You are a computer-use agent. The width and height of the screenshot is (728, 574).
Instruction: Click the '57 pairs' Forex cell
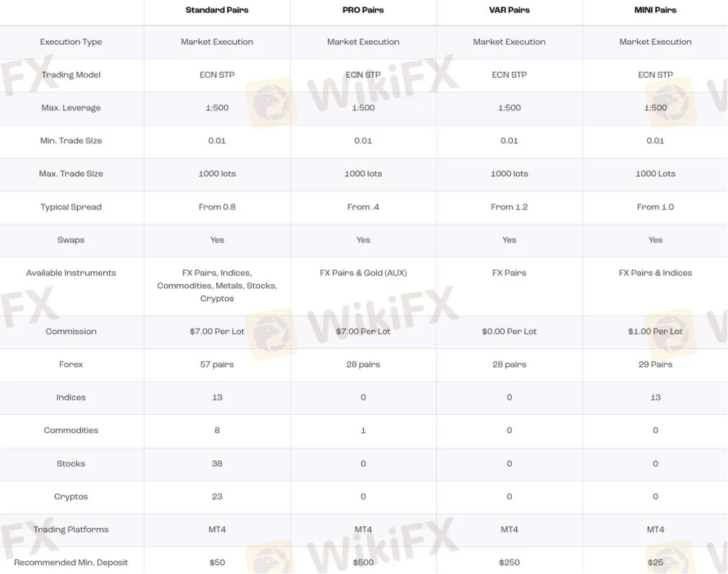[x=217, y=365]
